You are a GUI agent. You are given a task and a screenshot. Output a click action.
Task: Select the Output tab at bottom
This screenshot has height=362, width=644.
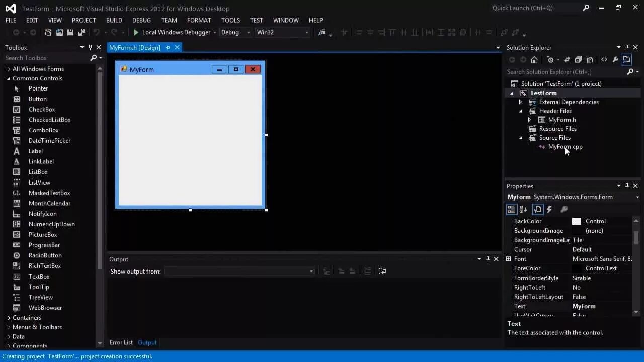147,343
